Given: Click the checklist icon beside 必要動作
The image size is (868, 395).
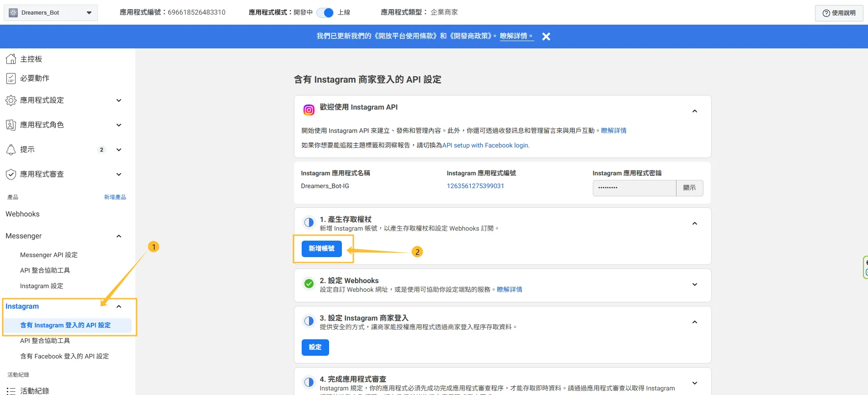Looking at the screenshot, I should (11, 79).
